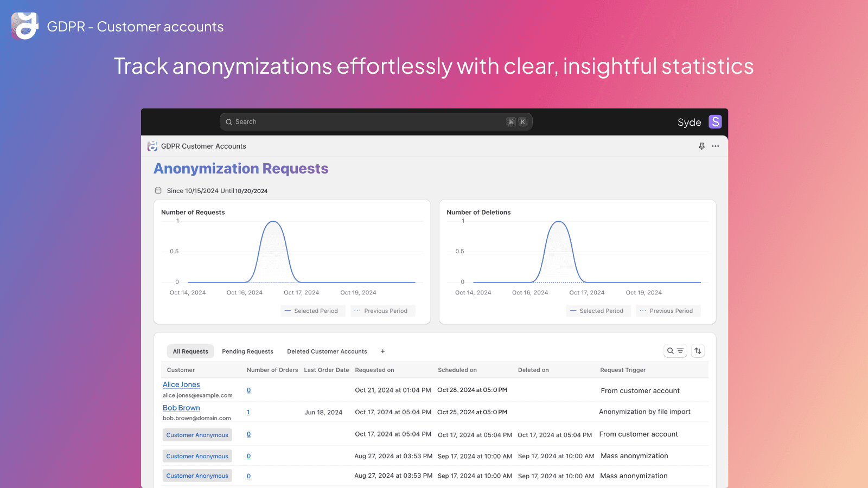Toggle Selected Period legend in Requests chart
The image size is (868, 488).
click(x=312, y=311)
